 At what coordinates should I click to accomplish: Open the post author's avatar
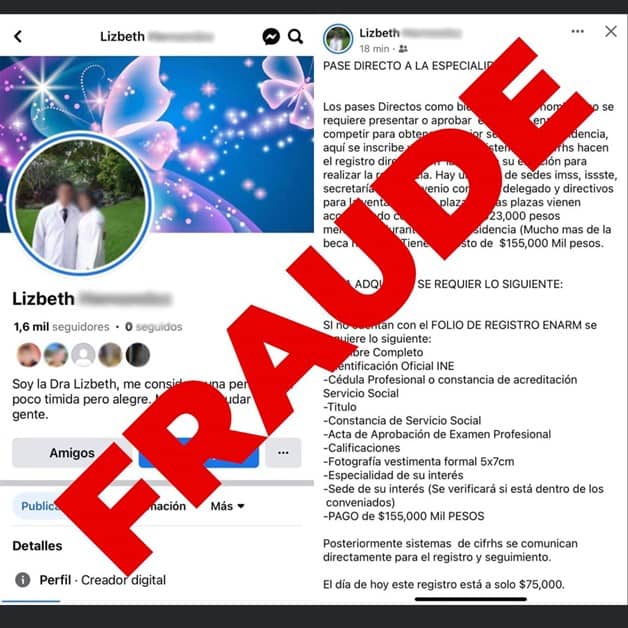(338, 39)
